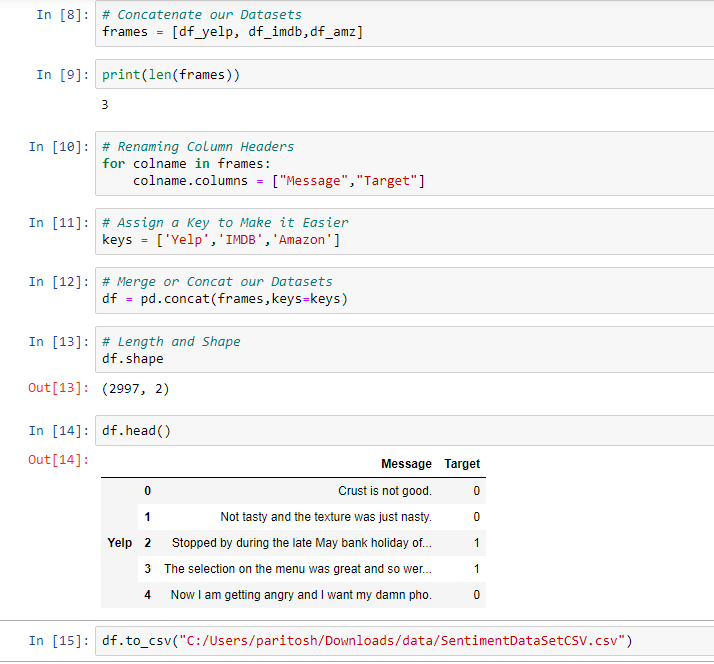This screenshot has width=714, height=664.
Task: Click the Renaming Column Headers code cell
Action: (404, 163)
